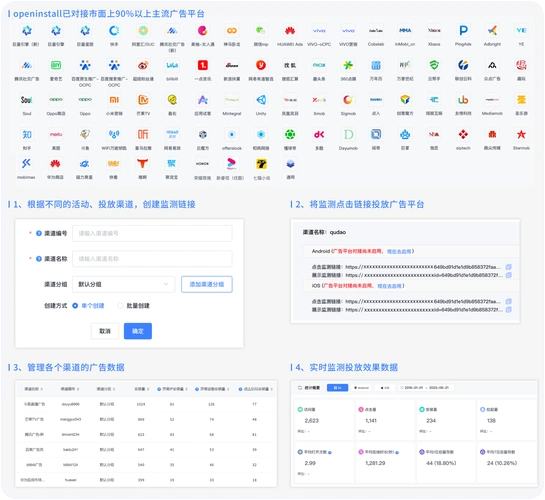Viewport: 545px width, 500px height.
Task: Click the 1,281.29 average duration value
Action: point(375,463)
